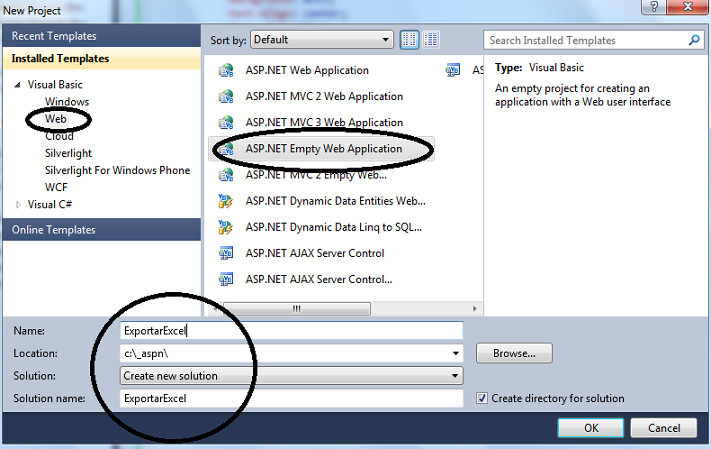Click the ASP.NET MVC 2 Web Application icon
The width and height of the screenshot is (711, 449).
[226, 97]
